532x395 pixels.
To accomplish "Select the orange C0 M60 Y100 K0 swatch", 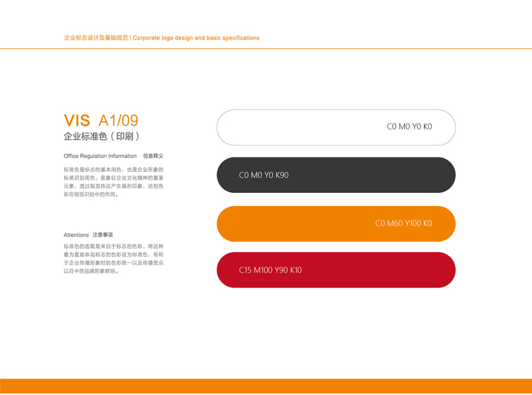I will click(336, 224).
